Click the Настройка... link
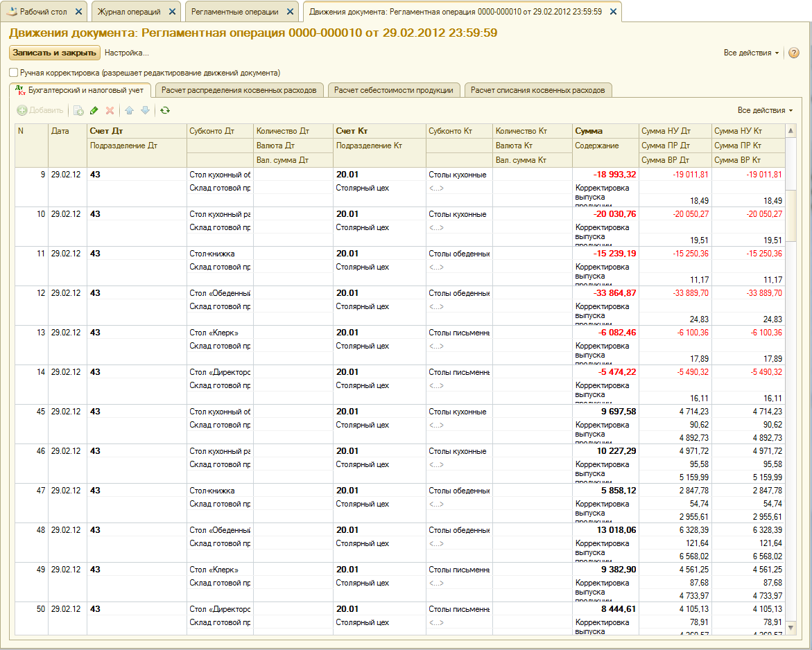The width and height of the screenshot is (812, 650). click(x=126, y=53)
